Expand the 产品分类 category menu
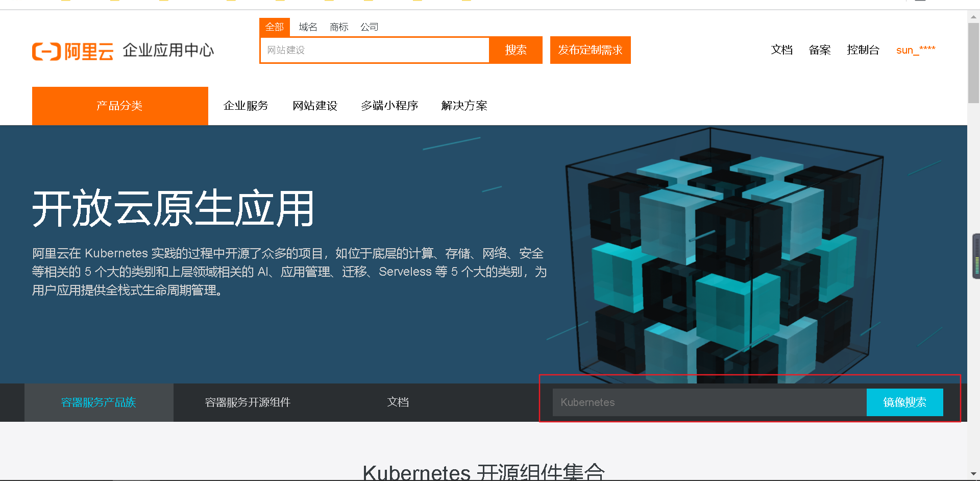Viewport: 980px width, 481px height. 120,106
